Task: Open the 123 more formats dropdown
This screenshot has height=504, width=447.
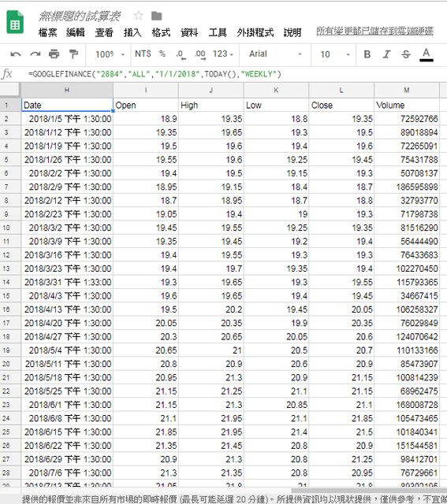Action: pos(222,54)
